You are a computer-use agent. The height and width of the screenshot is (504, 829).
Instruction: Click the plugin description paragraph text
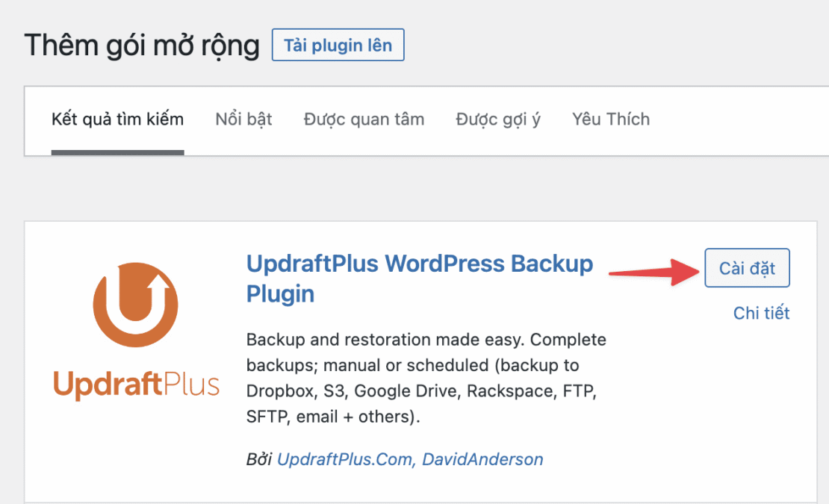(x=426, y=378)
